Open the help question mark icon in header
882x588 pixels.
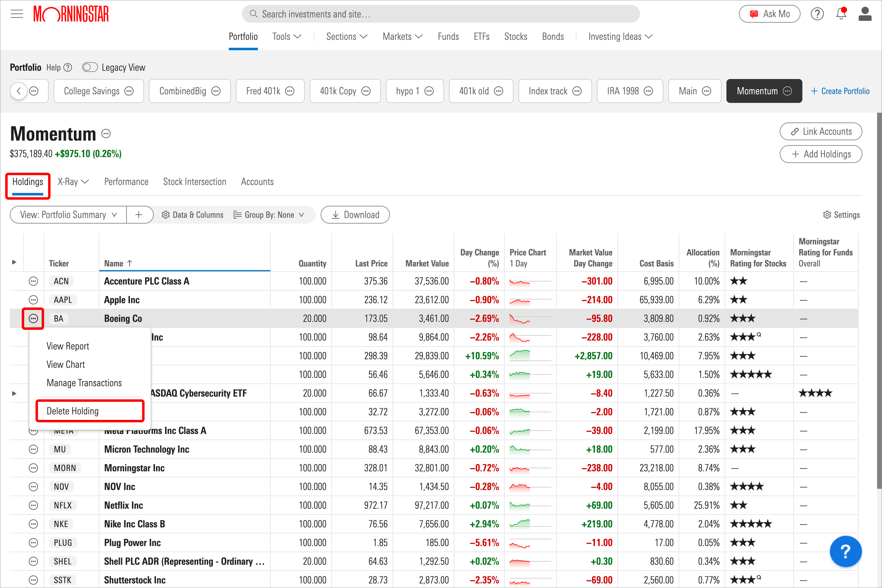tap(817, 14)
